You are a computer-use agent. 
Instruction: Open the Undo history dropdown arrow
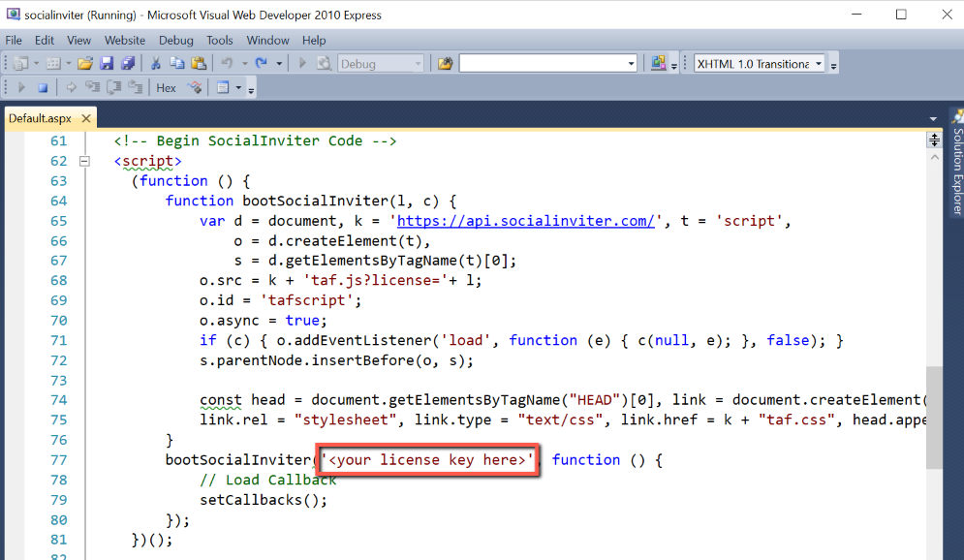tap(245, 63)
